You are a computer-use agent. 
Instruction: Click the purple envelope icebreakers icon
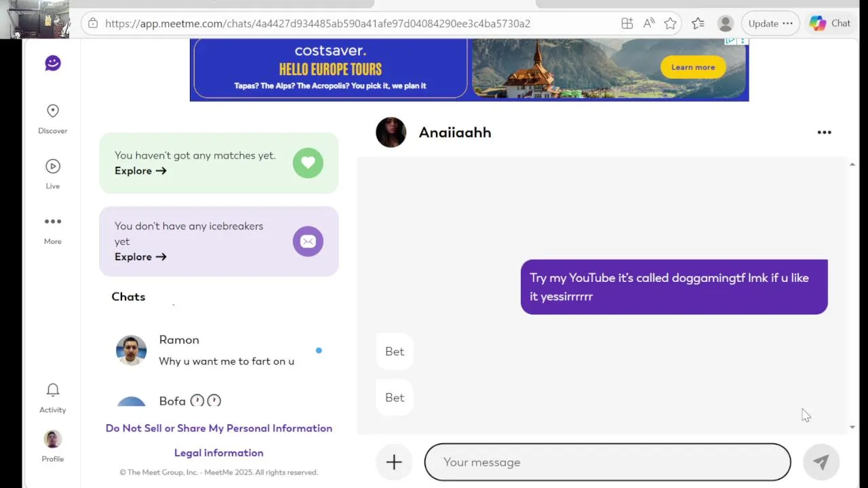click(308, 241)
